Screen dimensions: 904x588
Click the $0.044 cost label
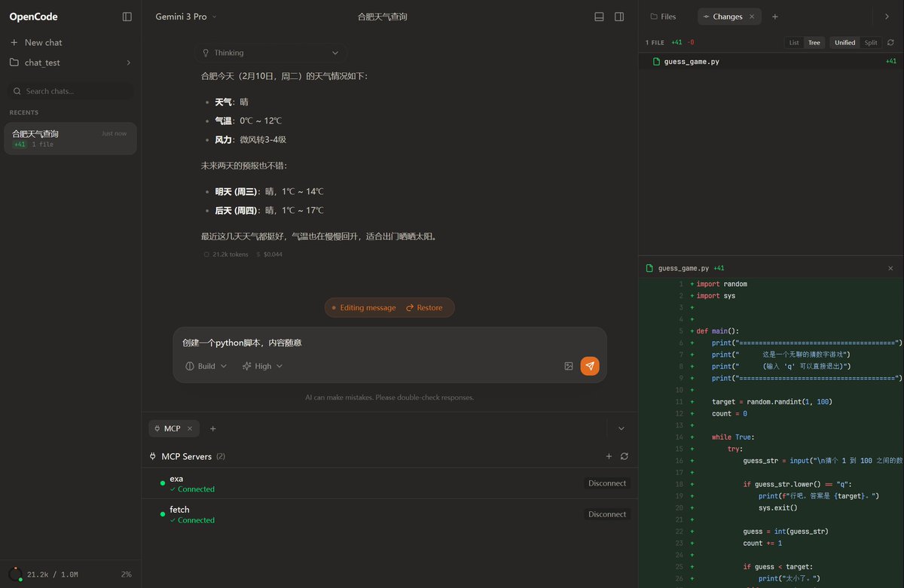269,254
